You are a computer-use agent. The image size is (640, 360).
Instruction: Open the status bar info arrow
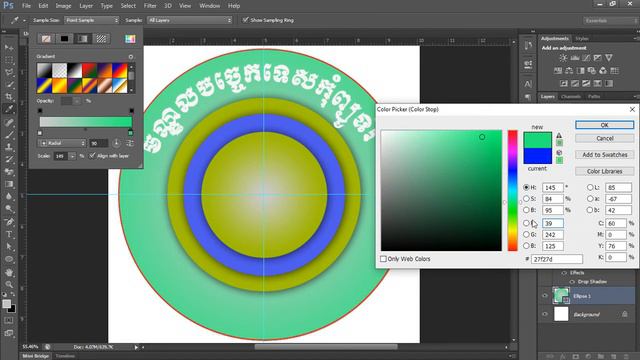pos(136,347)
